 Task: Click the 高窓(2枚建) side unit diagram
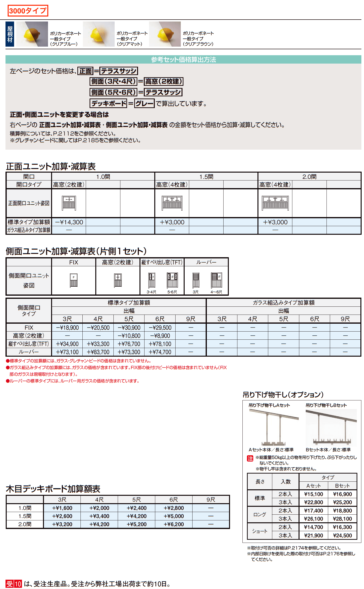118,280
